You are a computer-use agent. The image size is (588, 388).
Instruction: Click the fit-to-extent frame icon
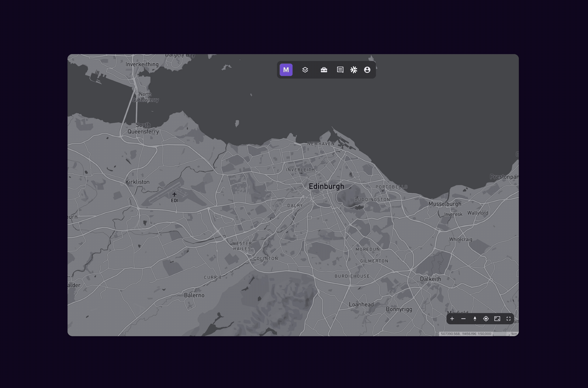pyautogui.click(x=497, y=319)
